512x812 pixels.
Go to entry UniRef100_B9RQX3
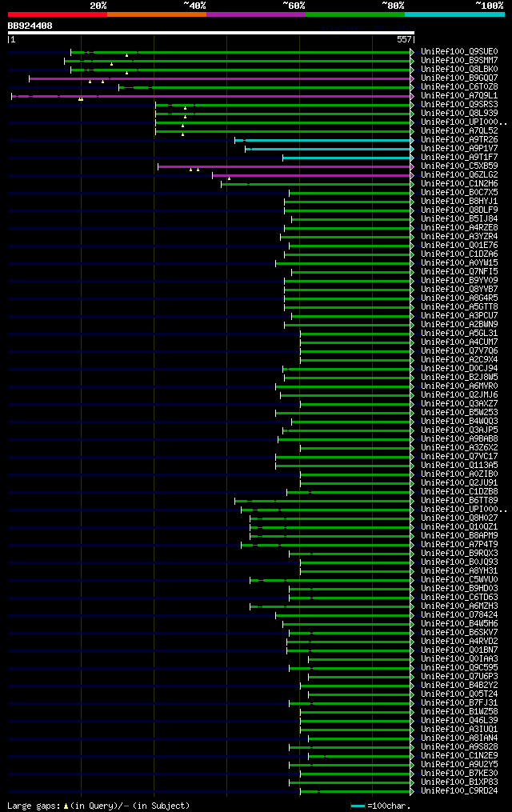tap(459, 554)
